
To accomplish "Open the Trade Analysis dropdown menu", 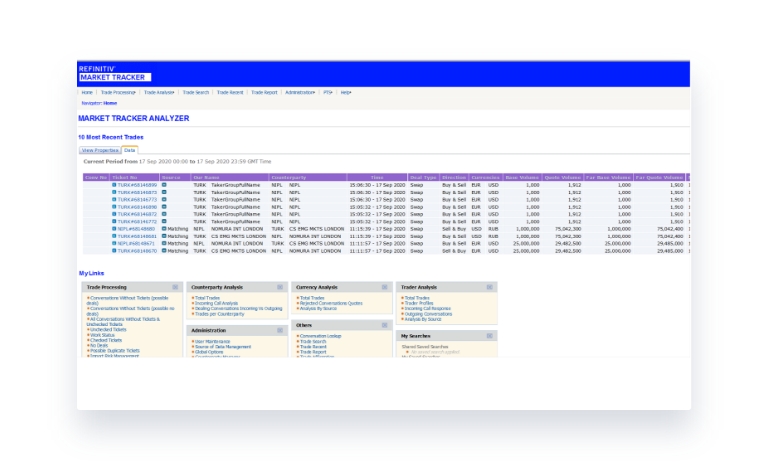I will point(159,92).
